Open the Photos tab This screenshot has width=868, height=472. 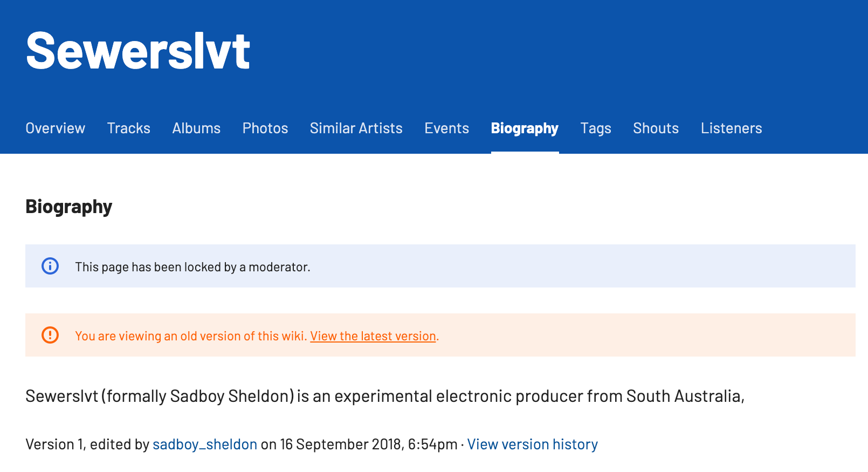tap(265, 128)
